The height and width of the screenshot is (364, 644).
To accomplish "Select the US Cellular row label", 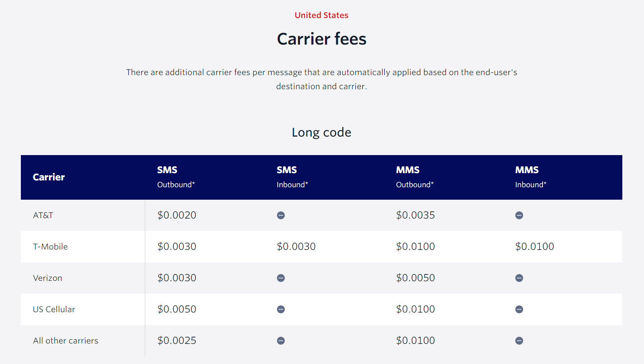I will coord(54,309).
